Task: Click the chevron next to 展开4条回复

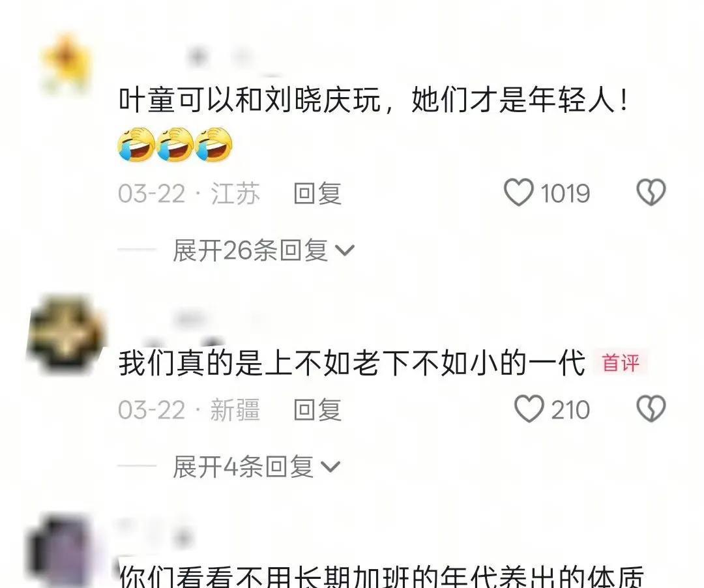Action: (331, 467)
